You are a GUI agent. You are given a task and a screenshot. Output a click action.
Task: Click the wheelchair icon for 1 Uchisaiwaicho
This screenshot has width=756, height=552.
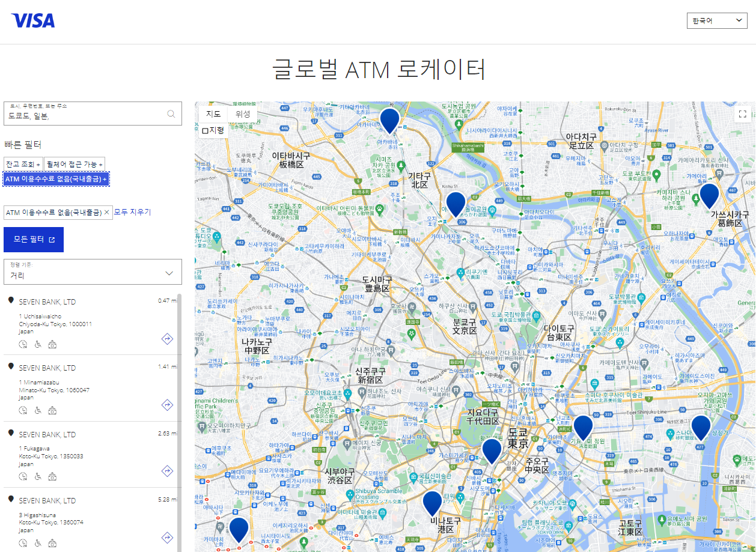[38, 344]
